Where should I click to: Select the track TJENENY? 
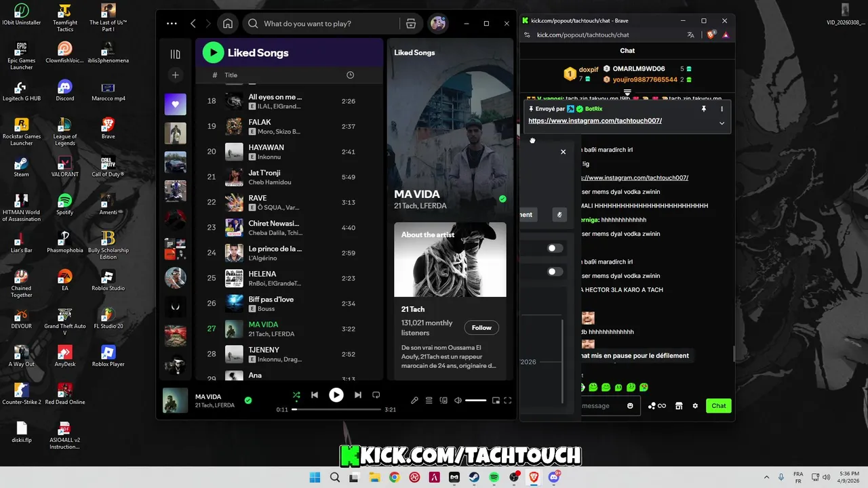(289, 354)
